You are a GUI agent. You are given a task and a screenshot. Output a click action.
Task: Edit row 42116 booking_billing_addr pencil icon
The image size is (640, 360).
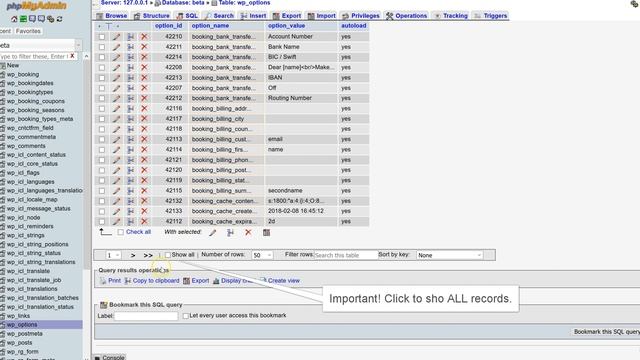pos(117,109)
